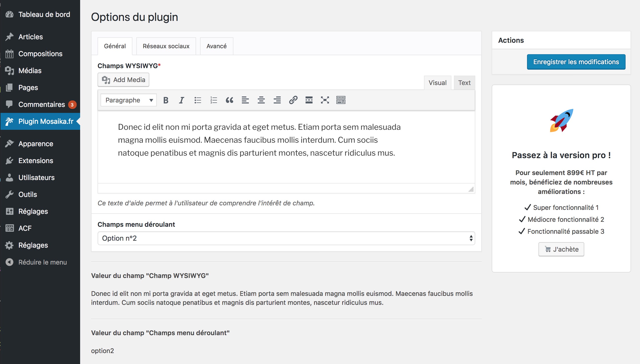Apply blockquote formatting
Viewport: 640px width, 364px height.
[x=229, y=100]
